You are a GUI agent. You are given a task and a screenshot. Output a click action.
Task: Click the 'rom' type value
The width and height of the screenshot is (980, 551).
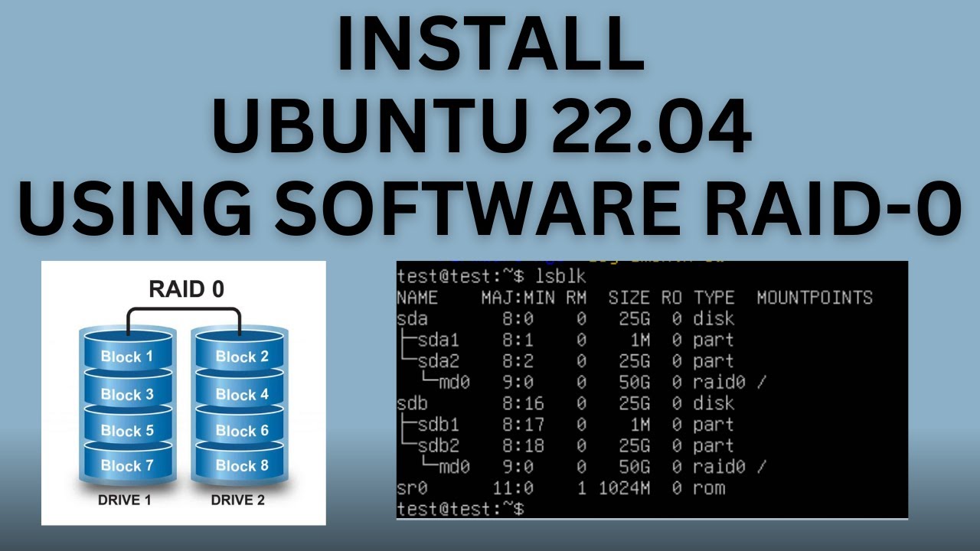[x=709, y=488]
